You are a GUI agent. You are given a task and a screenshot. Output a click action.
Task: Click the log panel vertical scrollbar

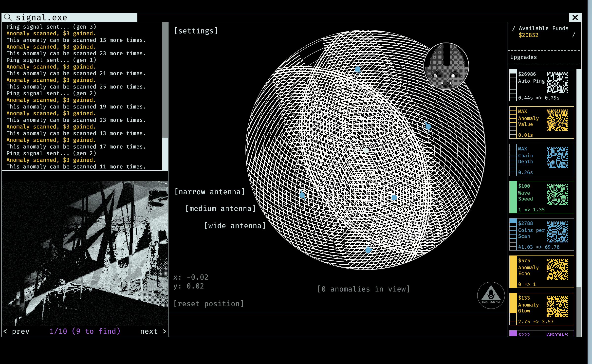click(x=165, y=96)
